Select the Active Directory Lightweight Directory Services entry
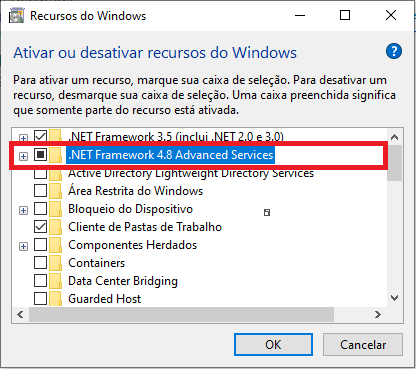This screenshot has height=369, width=416. pos(191,173)
